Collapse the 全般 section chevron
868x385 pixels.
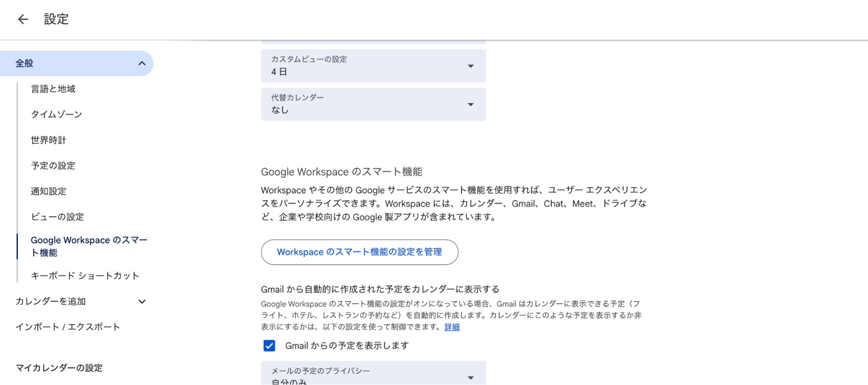(141, 63)
